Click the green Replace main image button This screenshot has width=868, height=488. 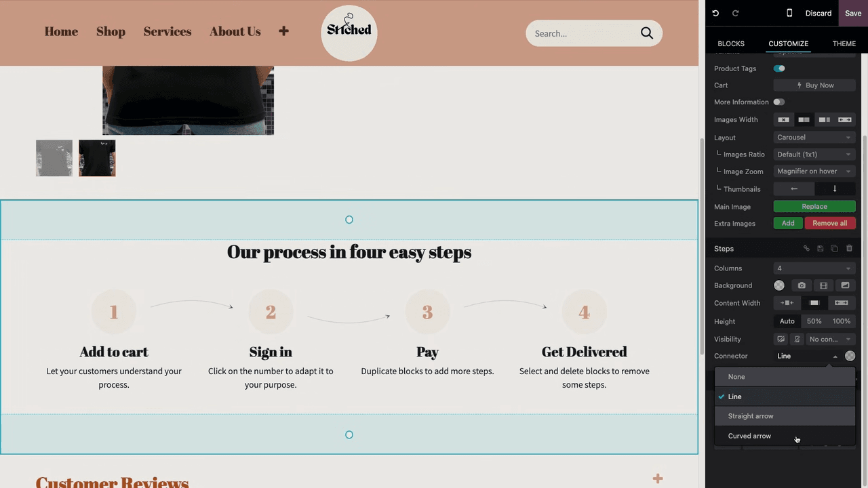814,206
